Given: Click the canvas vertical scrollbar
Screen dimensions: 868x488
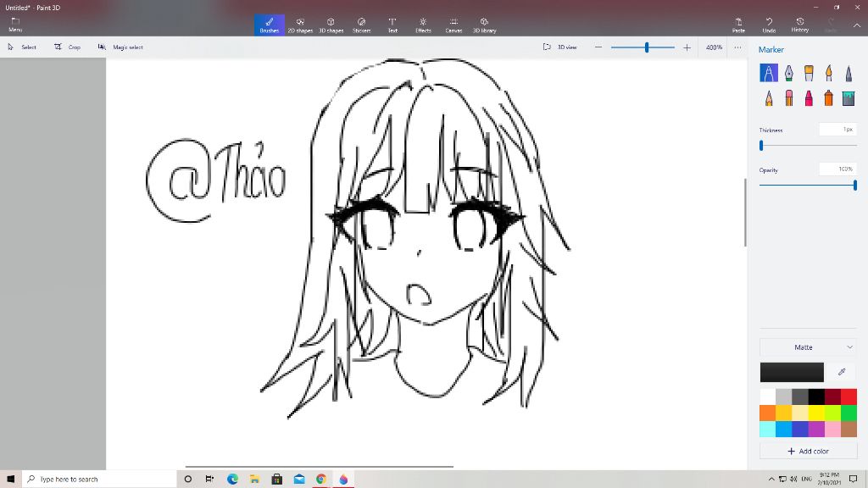Looking at the screenshot, I should [745, 213].
